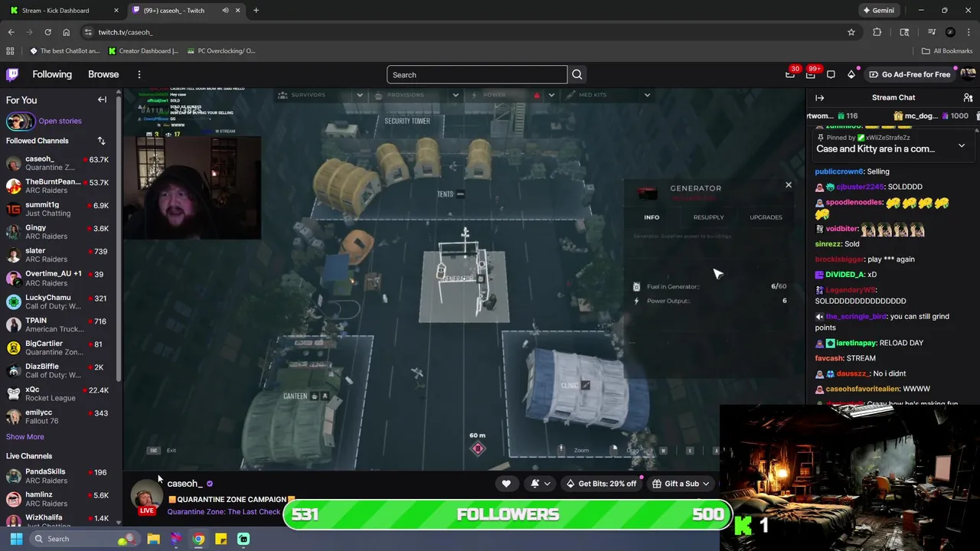Click Go Ad-Free for Free button
Viewport: 980px width, 551px height.
point(910,74)
